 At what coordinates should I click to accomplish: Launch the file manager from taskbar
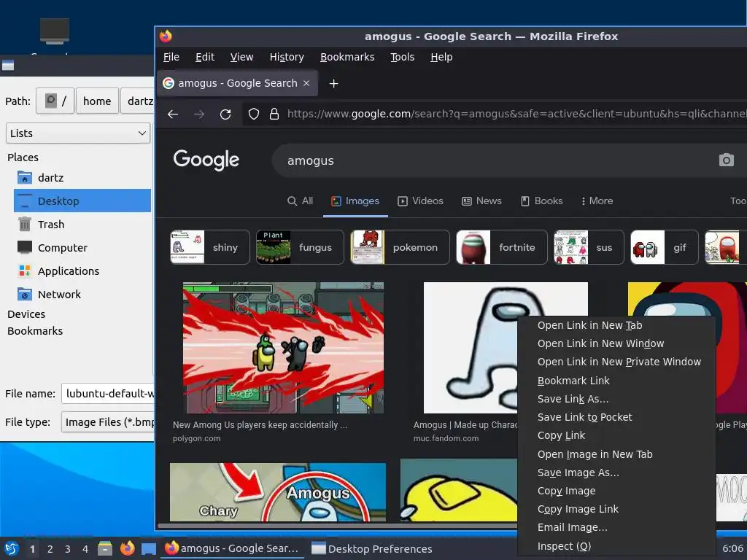click(x=105, y=548)
